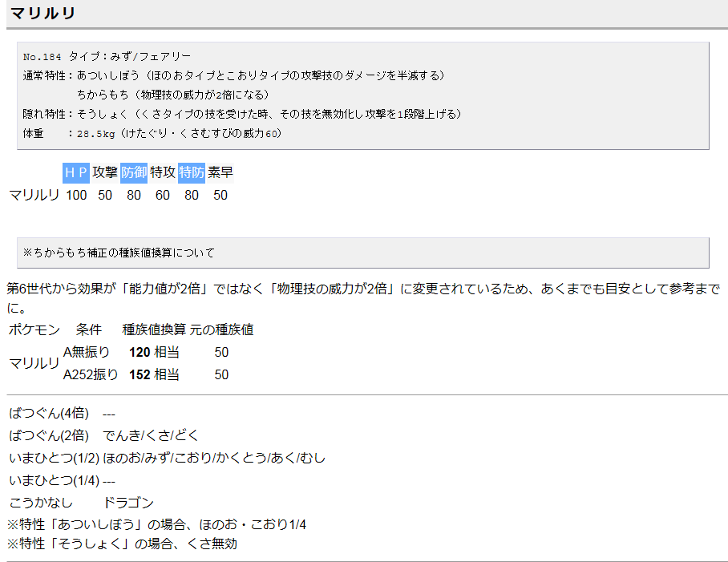Click the highlighted 特防 stat header
The width and height of the screenshot is (728, 562).
pyautogui.click(x=192, y=172)
